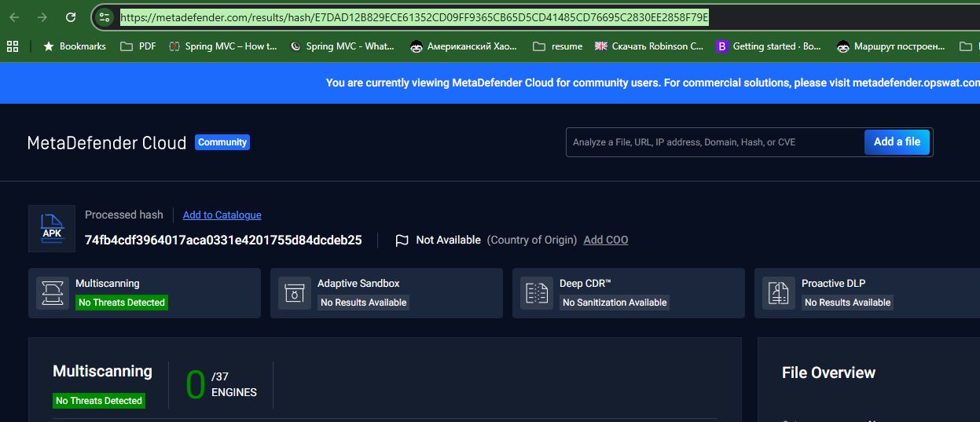Click the green No Threats Detected badge under Multiscanning heading
The width and height of the screenshot is (980, 422).
tap(99, 401)
